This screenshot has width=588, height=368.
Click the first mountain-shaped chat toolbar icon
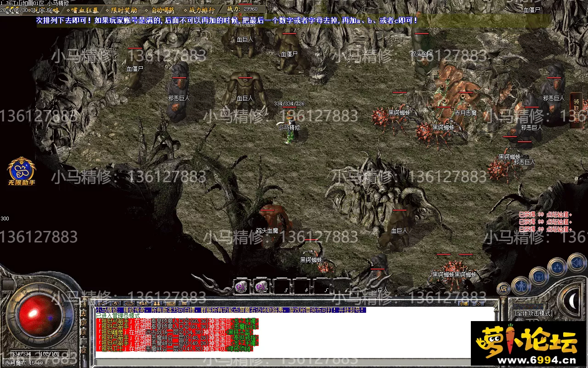102,304
